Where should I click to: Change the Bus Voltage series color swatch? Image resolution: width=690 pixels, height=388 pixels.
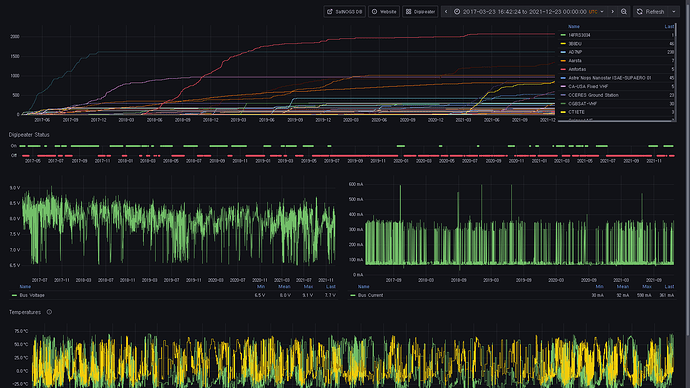point(14,295)
